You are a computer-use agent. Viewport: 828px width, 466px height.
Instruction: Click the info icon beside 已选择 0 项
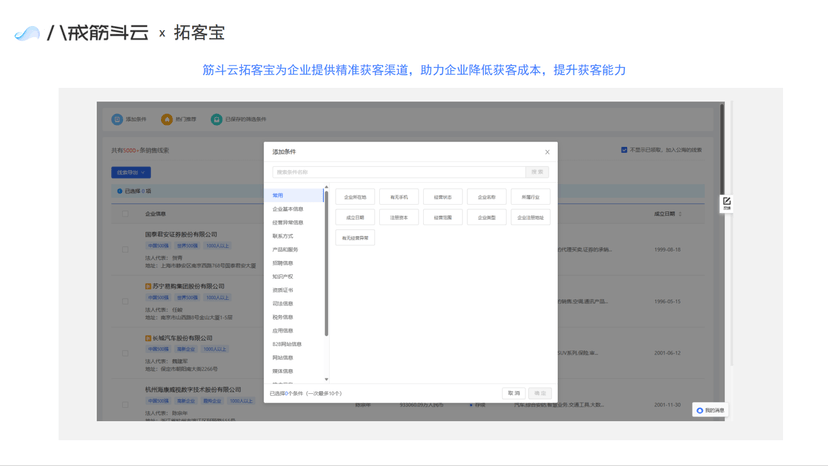coord(120,191)
